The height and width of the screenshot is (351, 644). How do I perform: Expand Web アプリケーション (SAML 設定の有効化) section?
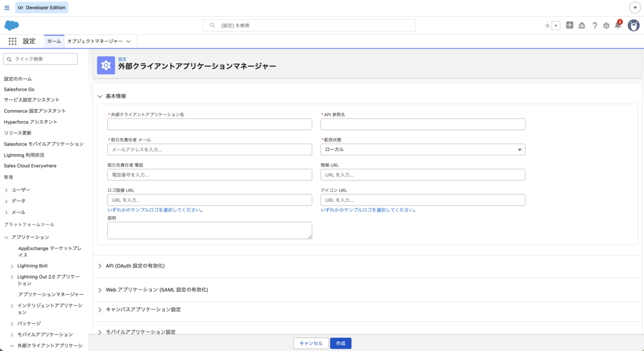tap(100, 289)
